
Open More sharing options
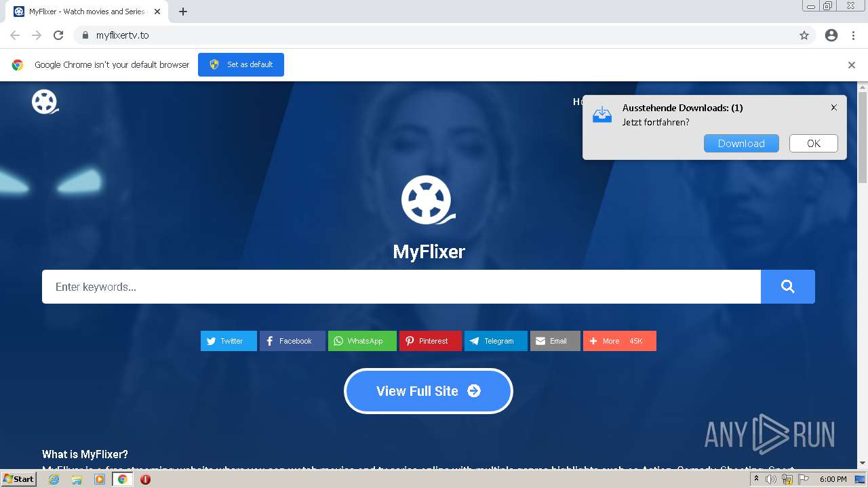coord(619,341)
